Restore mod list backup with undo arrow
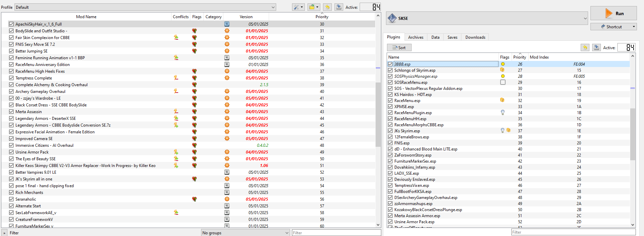The height and width of the screenshot is (236, 644). (x=327, y=7)
